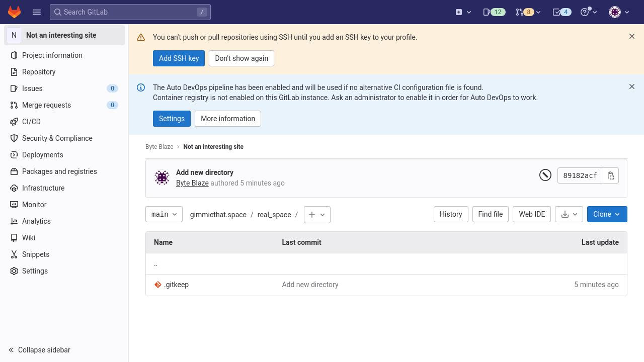Open the help question mark menu
The width and height of the screenshot is (644, 362).
tap(589, 12)
